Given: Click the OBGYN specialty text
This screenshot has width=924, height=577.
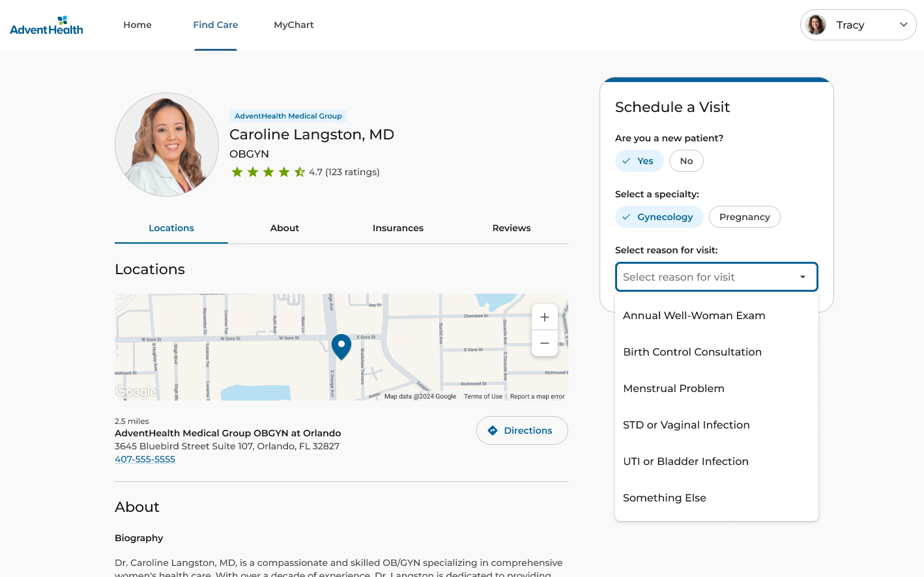Looking at the screenshot, I should point(249,154).
